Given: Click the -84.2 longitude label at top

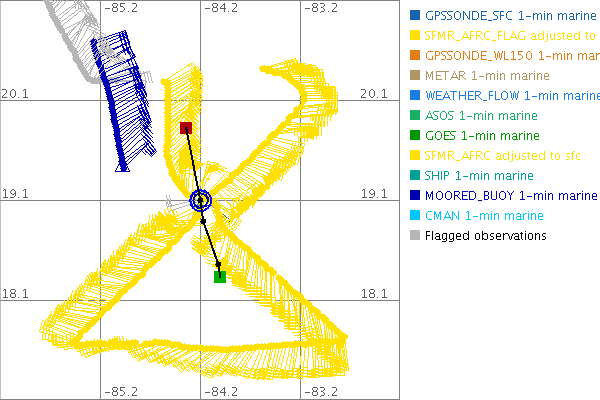Looking at the screenshot, I should 221,9.
